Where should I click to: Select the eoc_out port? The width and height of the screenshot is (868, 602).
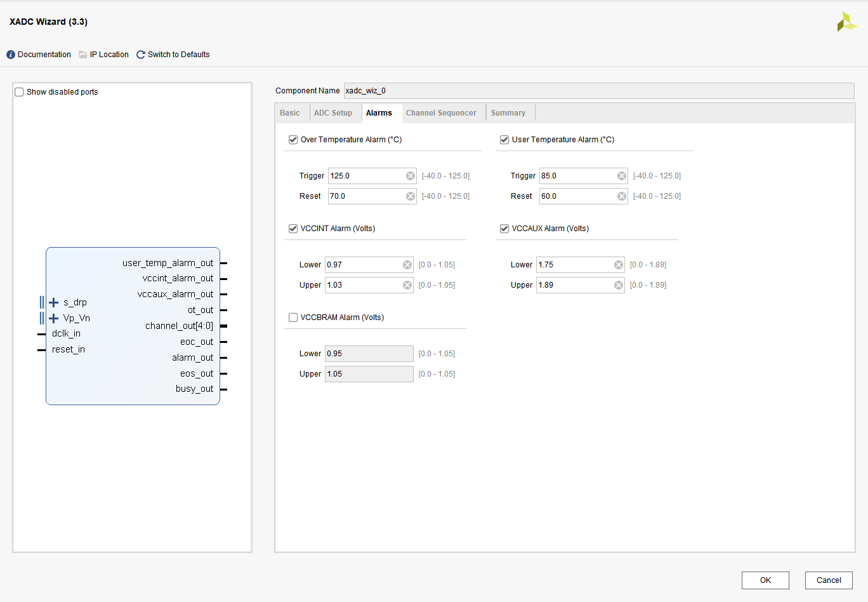pos(197,342)
